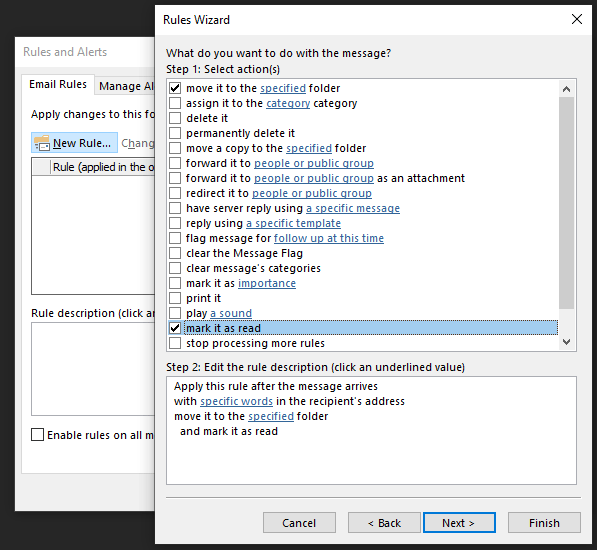Check 'clear the Message Flag' action
This screenshot has width=597, height=550.
175,253
